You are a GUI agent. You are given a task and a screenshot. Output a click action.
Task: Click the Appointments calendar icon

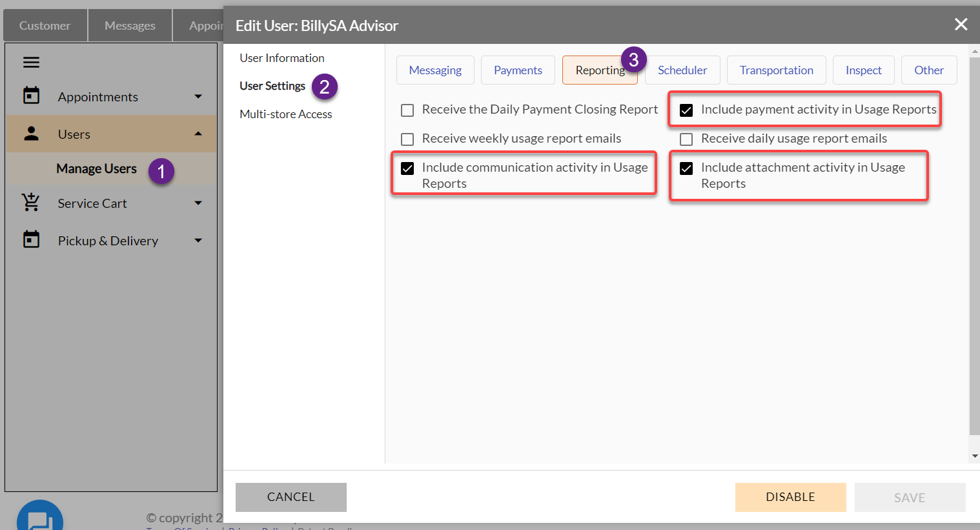point(31,96)
